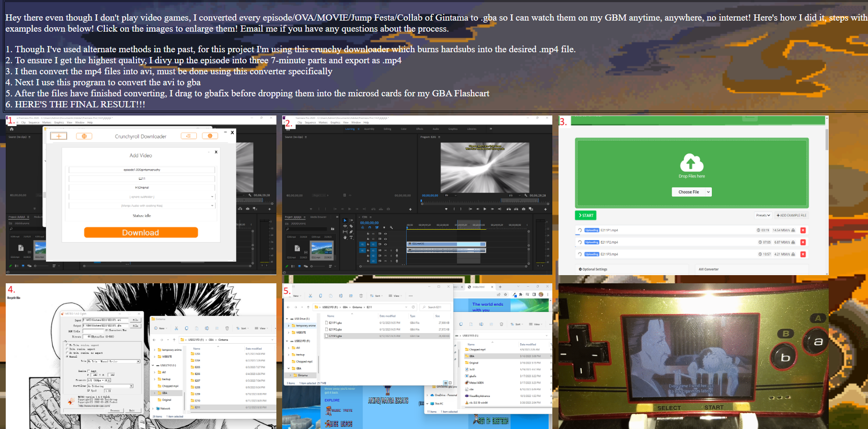Screen dimensions: 868x429
Task: Select the Manual radio option in METEO
Action: coord(67,357)
